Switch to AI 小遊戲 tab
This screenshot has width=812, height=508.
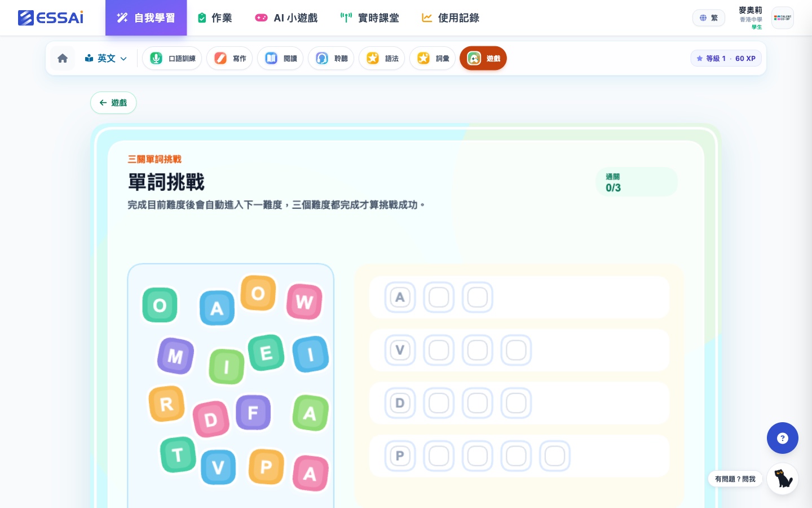pyautogui.click(x=286, y=18)
